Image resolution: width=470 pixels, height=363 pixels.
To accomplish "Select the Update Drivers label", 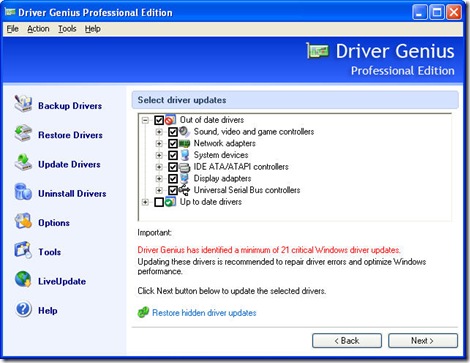I will tap(69, 164).
